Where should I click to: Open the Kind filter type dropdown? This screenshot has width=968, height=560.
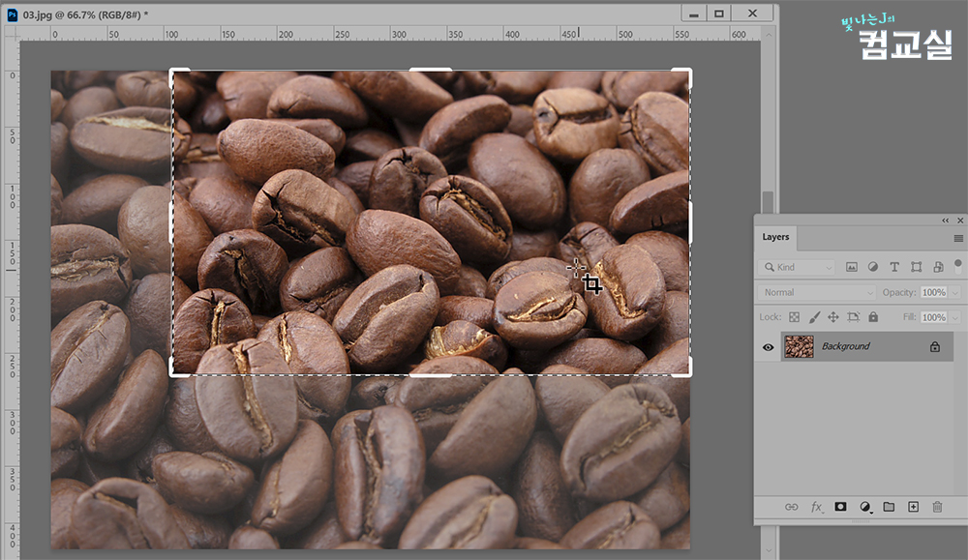pos(797,267)
